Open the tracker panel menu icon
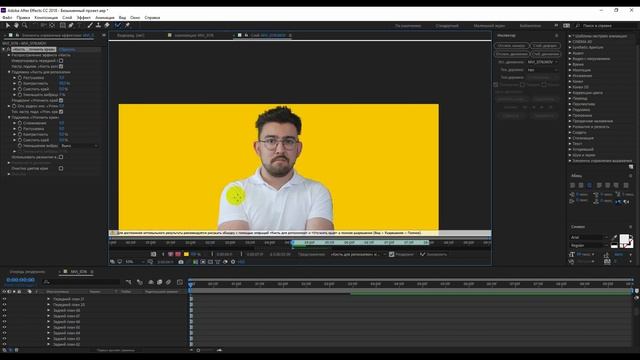Viewport: 640px width, 360px height. 556,36
